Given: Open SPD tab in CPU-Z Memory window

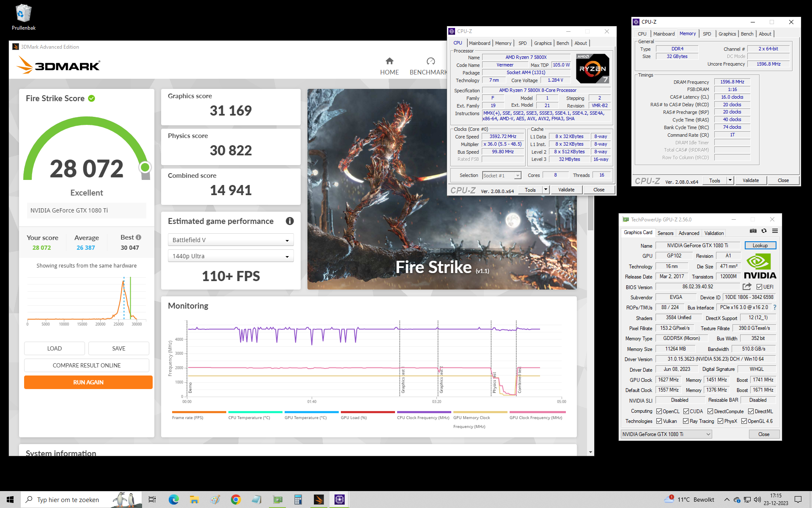Looking at the screenshot, I should click(707, 34).
